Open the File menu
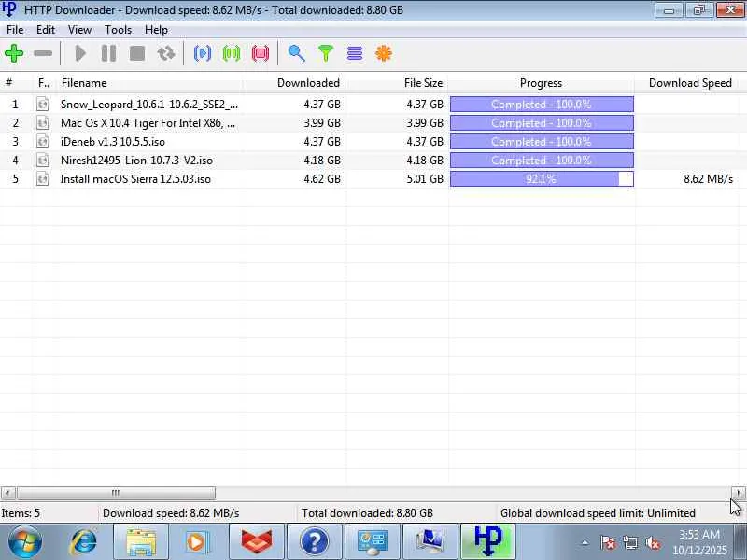 coord(15,30)
